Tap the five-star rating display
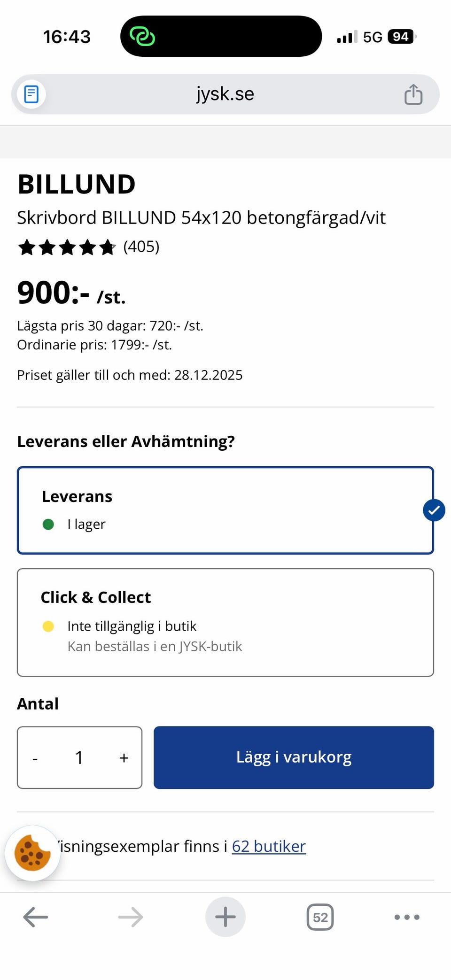Screen dimensions: 451x980 click(66, 247)
